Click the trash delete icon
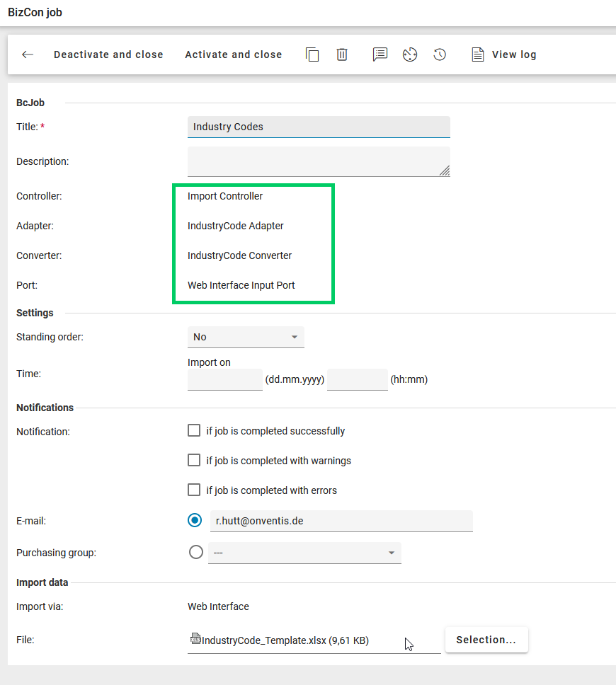This screenshot has width=616, height=685. pyautogui.click(x=342, y=54)
